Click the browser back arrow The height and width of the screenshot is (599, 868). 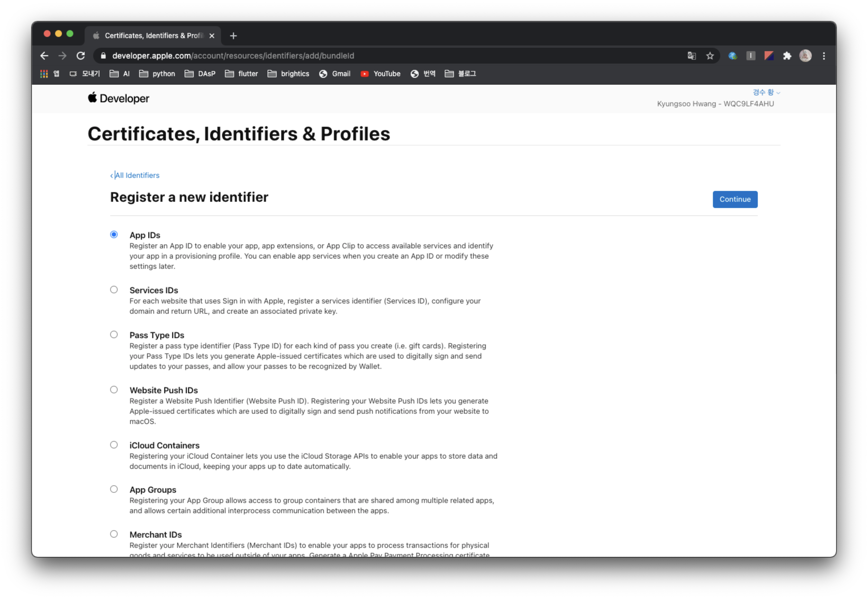44,56
